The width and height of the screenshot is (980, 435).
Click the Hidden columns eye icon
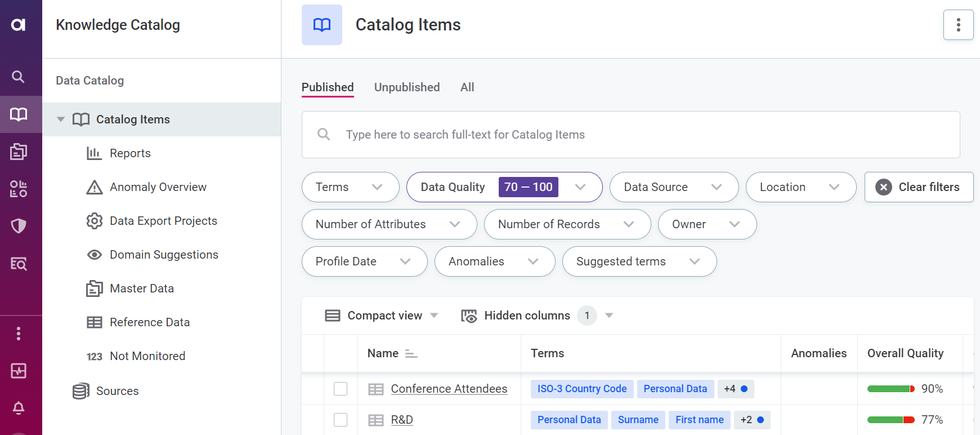(x=469, y=316)
